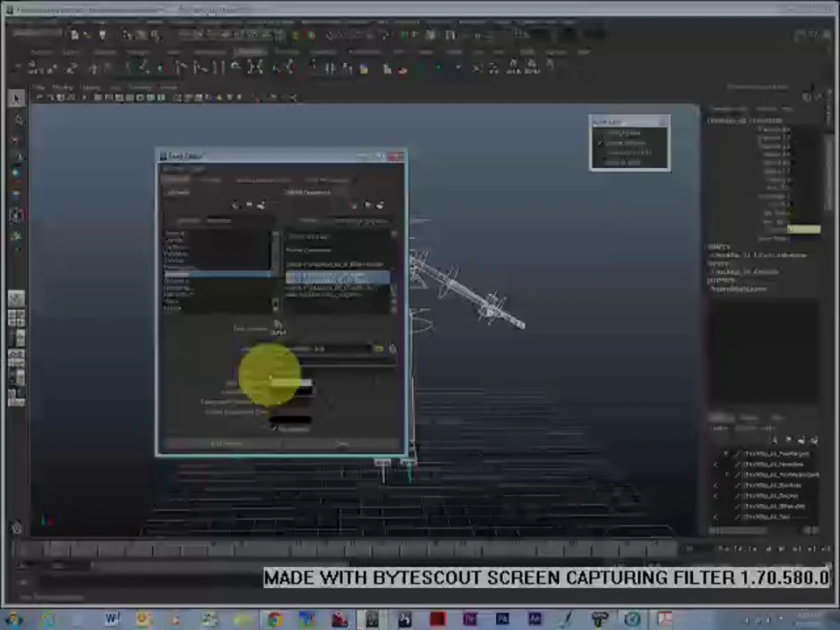
Task: Click the Save All Shelves button
Action: 226,444
